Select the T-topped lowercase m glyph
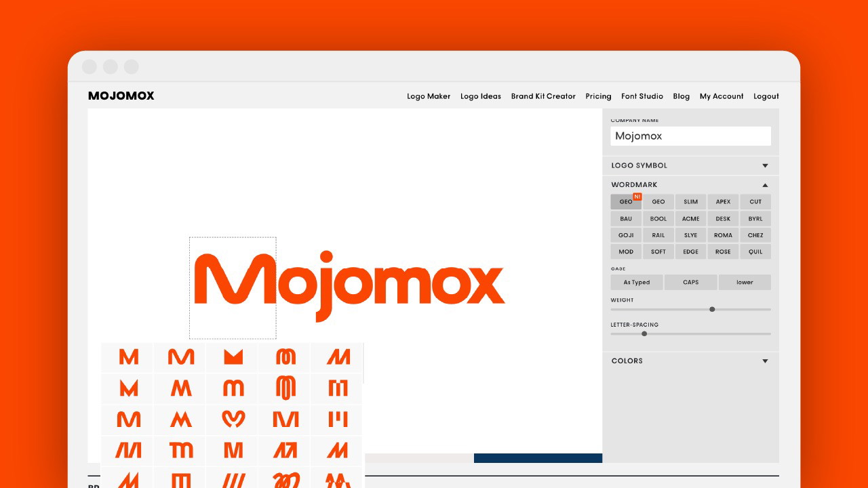This screenshot has height=488, width=868. click(181, 449)
